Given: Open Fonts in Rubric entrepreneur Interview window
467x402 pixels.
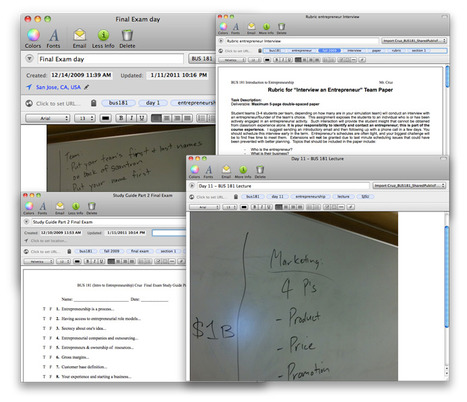Looking at the screenshot, I should pyautogui.click(x=236, y=28).
